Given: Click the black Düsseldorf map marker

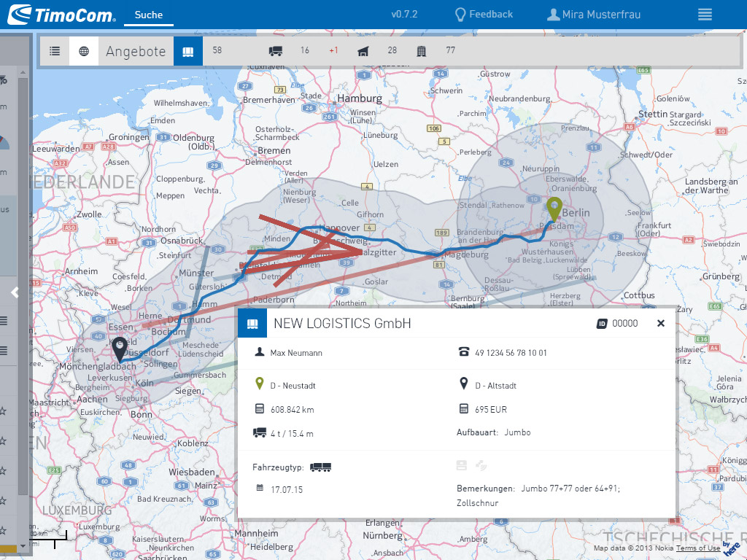Looking at the screenshot, I should tap(119, 349).
